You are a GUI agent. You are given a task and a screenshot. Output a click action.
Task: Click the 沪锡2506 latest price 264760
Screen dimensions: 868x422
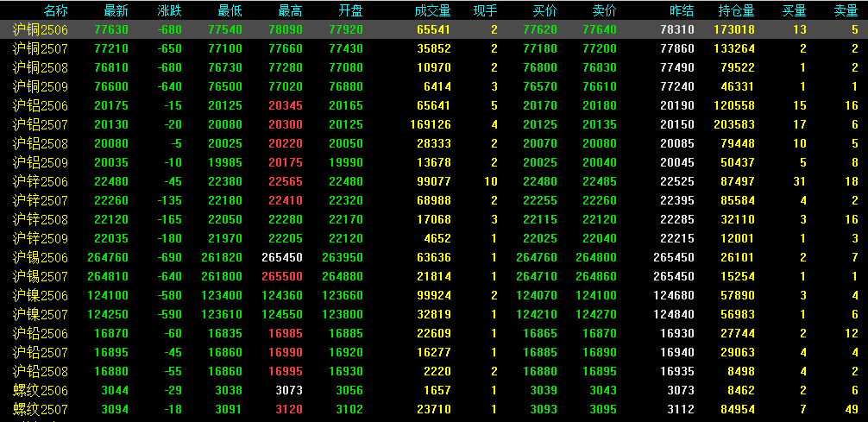pos(108,257)
